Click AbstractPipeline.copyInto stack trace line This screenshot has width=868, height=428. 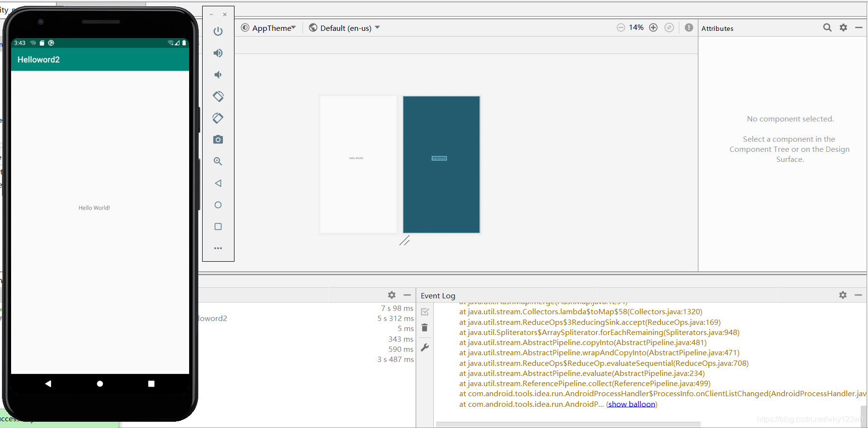583,342
